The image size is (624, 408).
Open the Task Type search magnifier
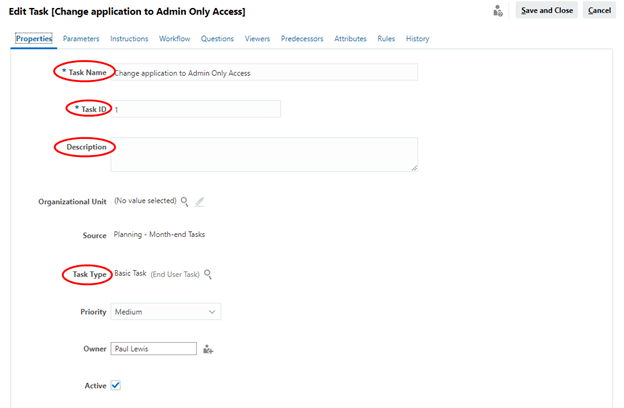coord(208,274)
